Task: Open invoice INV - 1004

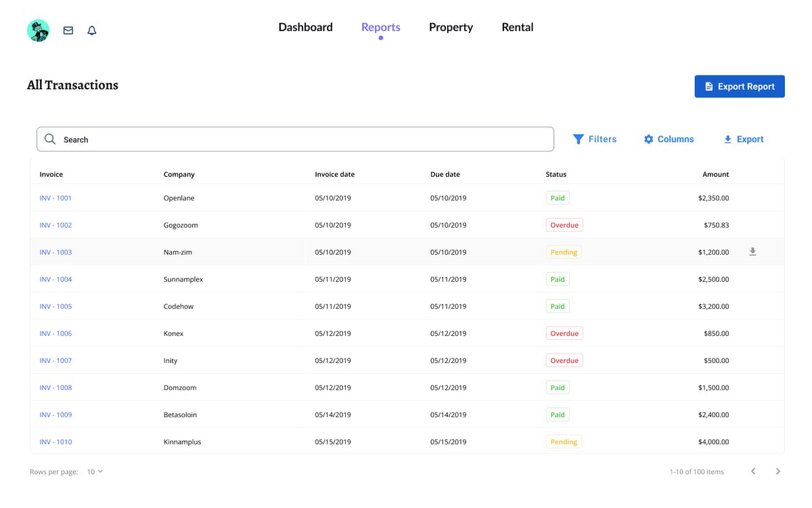Action: (x=55, y=279)
